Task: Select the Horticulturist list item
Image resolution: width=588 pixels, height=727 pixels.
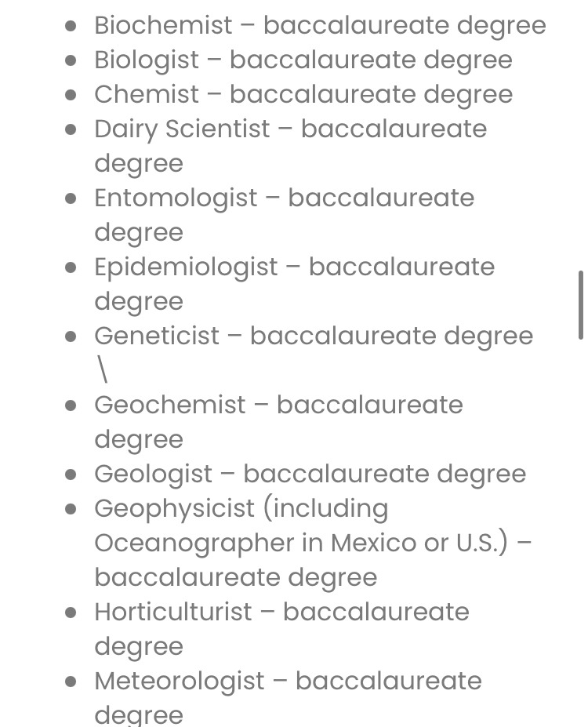Action: click(x=281, y=612)
